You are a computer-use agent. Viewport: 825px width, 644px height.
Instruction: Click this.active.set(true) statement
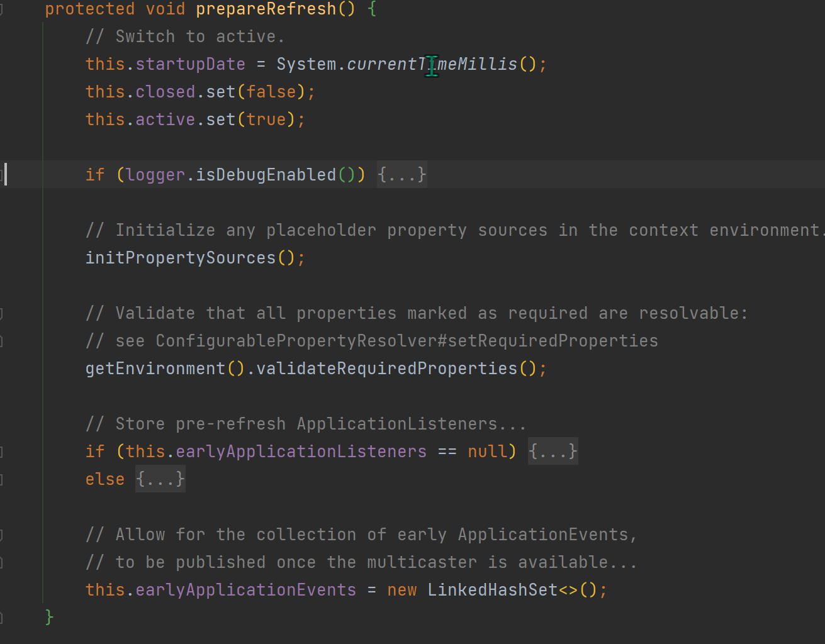pyautogui.click(x=195, y=119)
